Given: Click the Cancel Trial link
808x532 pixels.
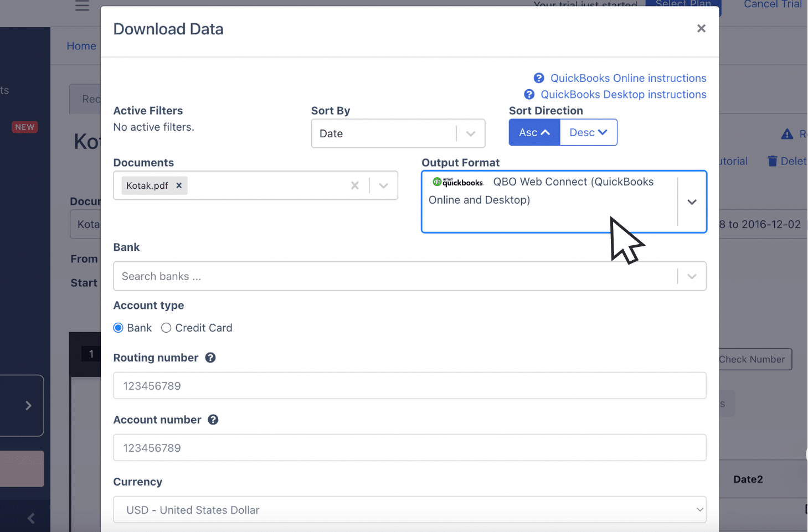Looking at the screenshot, I should pos(772,4).
